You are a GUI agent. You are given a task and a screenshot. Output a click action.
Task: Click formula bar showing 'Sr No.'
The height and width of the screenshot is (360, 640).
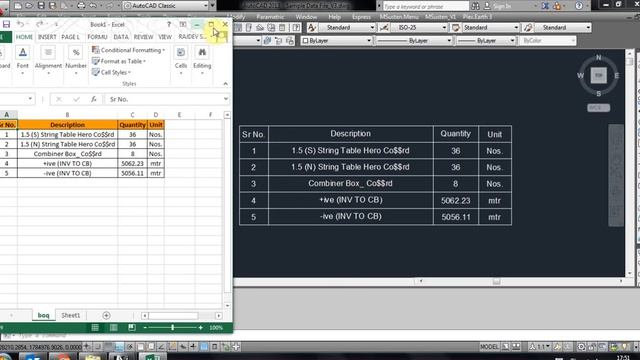click(164, 99)
